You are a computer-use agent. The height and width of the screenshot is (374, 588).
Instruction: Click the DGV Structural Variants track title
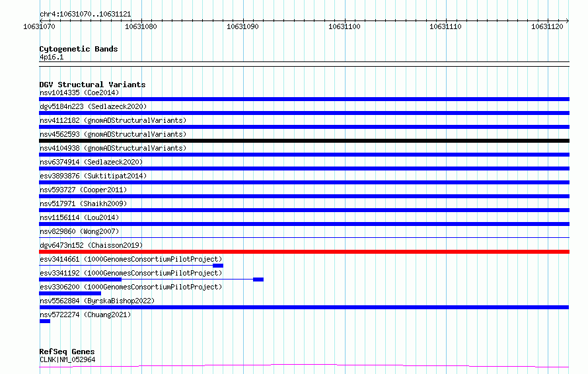(x=92, y=85)
